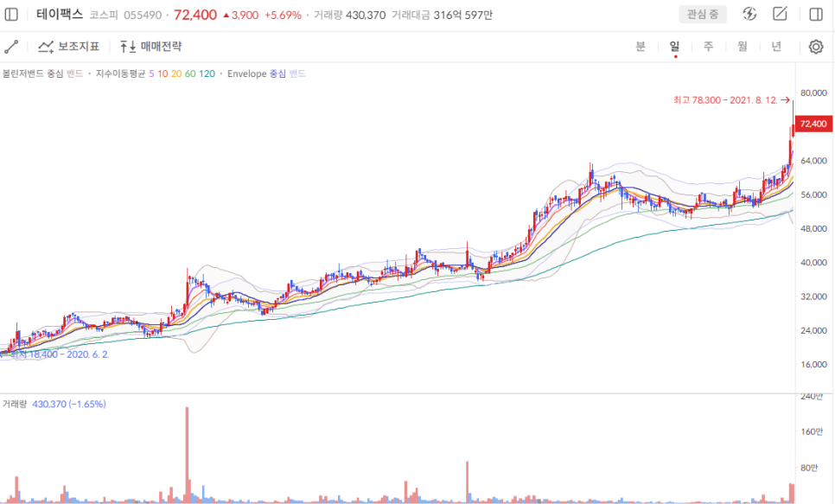Select the 일 daily interval tab

[x=675, y=47]
